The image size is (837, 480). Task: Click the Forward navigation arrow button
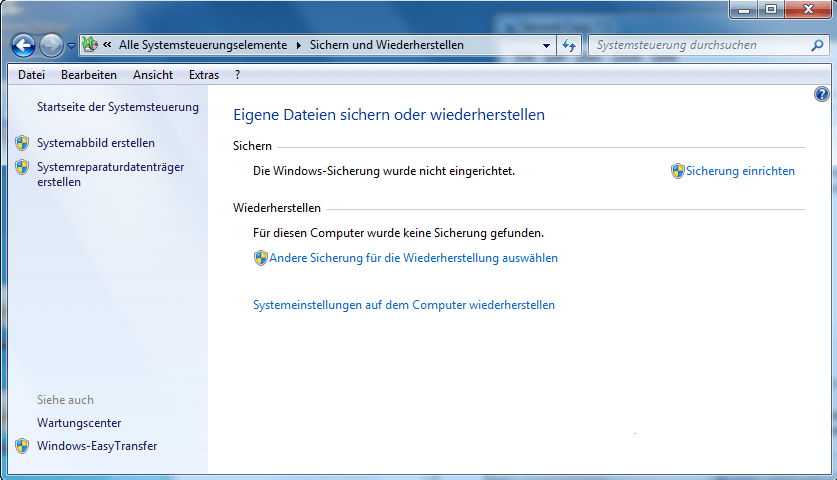pyautogui.click(x=51, y=45)
